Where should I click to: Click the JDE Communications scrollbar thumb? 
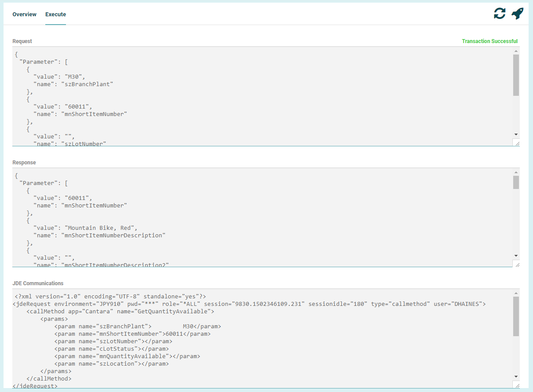pos(516,316)
